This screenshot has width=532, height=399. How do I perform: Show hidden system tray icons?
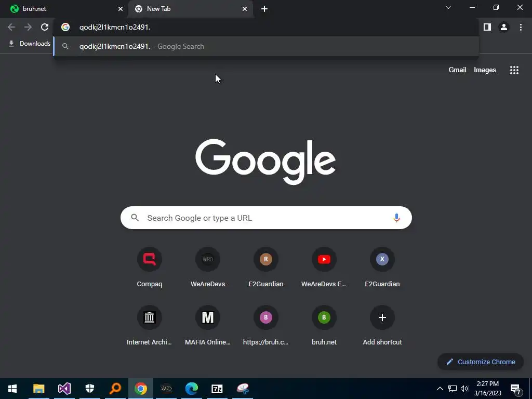coord(440,389)
